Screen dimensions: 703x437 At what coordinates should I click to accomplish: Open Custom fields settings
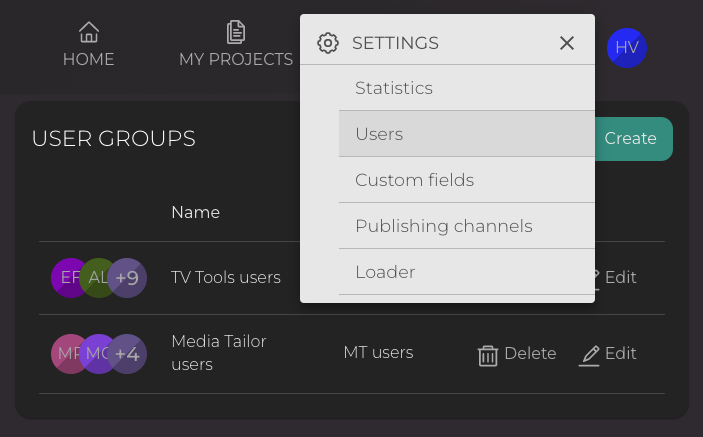[x=414, y=180]
